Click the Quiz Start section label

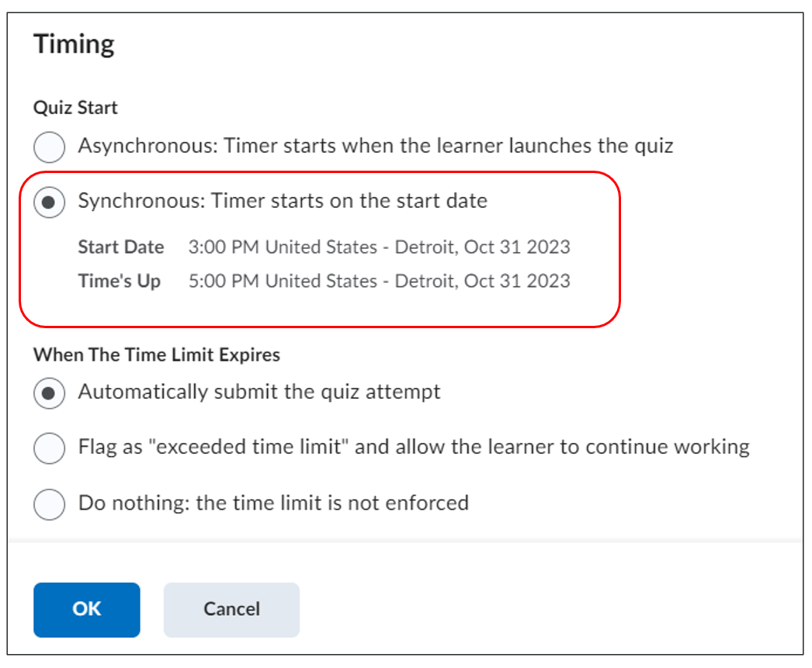pyautogui.click(x=75, y=108)
